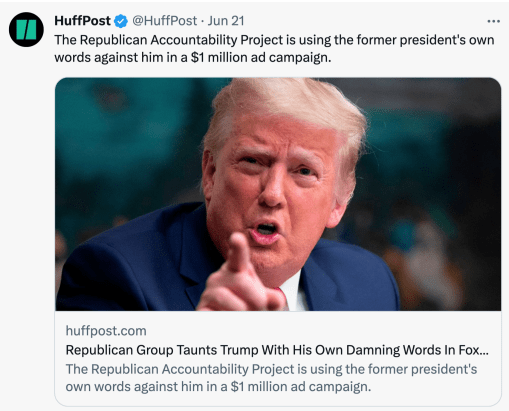Select the @HuffPost handle
509x411 pixels.
coord(165,21)
